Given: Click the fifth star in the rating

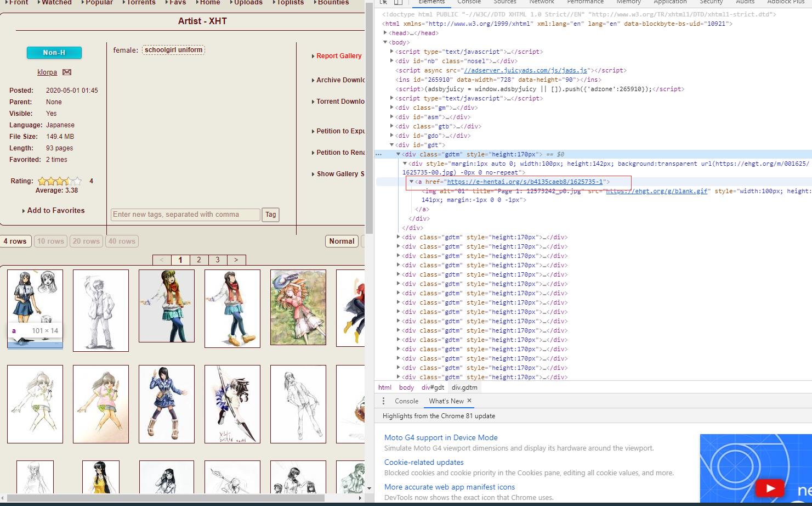Looking at the screenshot, I should click(x=77, y=181).
